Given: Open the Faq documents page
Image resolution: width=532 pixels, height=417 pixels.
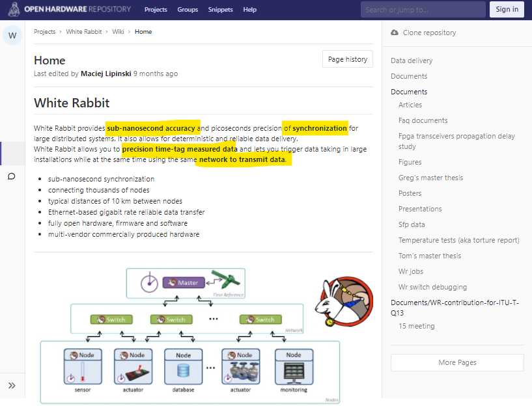Looking at the screenshot, I should point(423,120).
